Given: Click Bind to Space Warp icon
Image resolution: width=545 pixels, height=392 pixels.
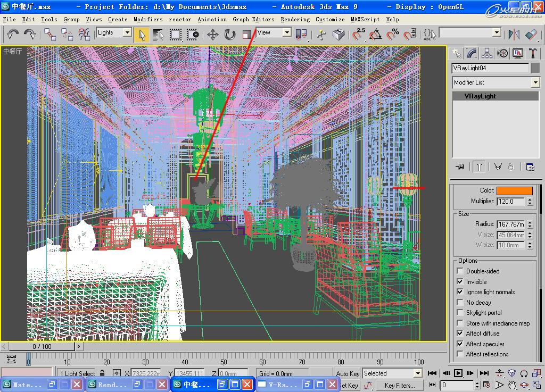Looking at the screenshot, I should [x=84, y=35].
